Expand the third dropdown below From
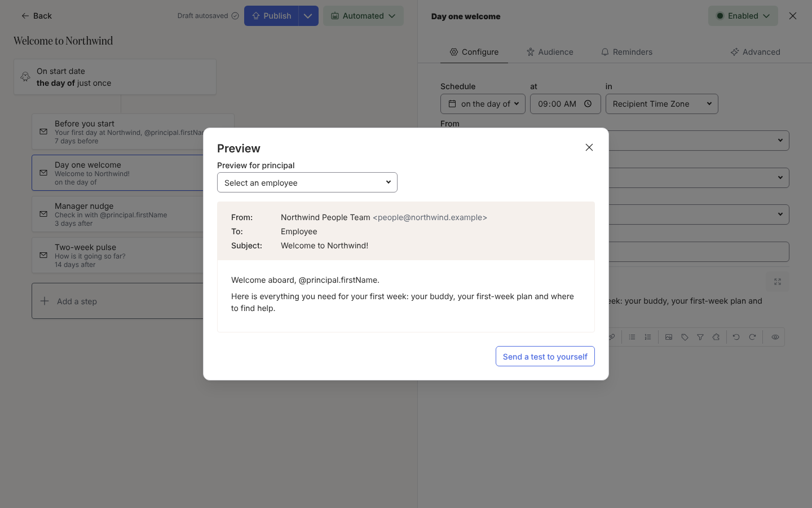 [780, 214]
